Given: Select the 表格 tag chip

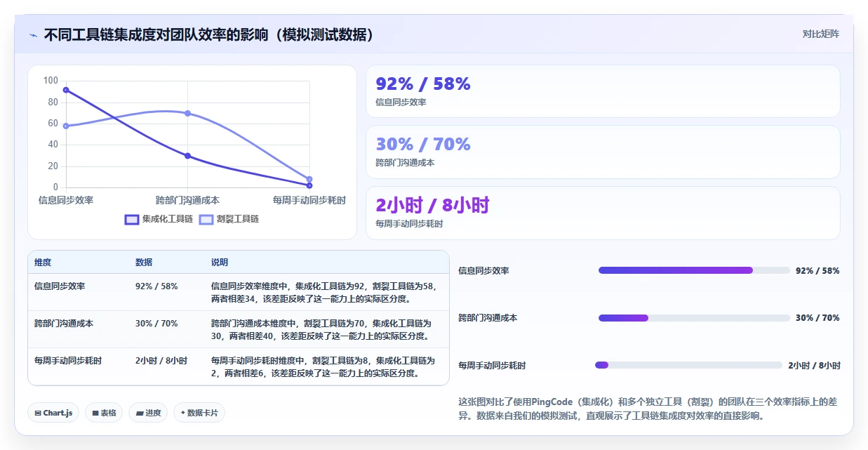Looking at the screenshot, I should (104, 413).
